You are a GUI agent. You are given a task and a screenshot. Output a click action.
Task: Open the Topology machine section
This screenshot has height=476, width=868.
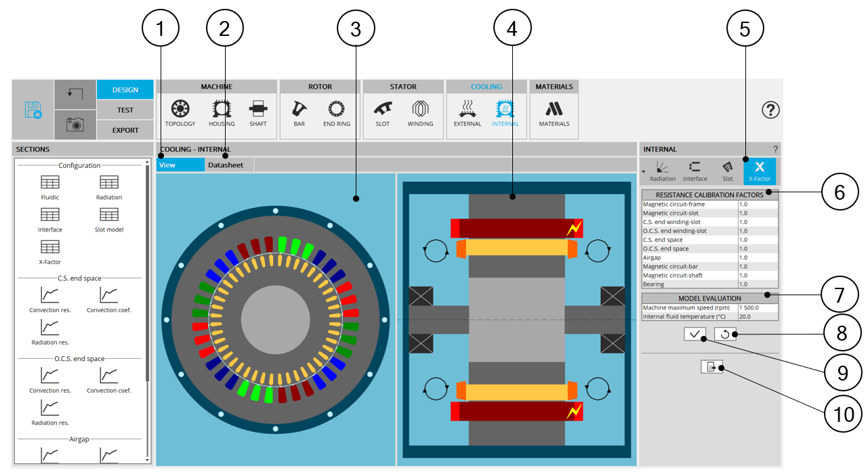click(180, 112)
